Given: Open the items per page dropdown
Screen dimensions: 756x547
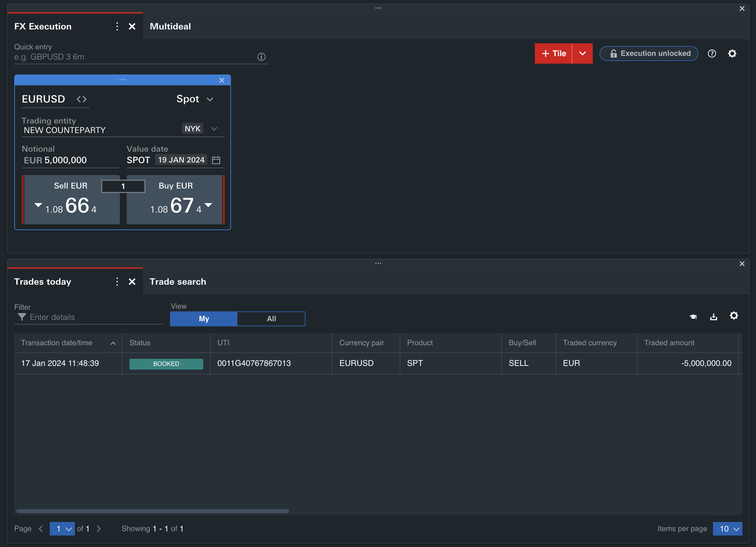Looking at the screenshot, I should click(727, 528).
